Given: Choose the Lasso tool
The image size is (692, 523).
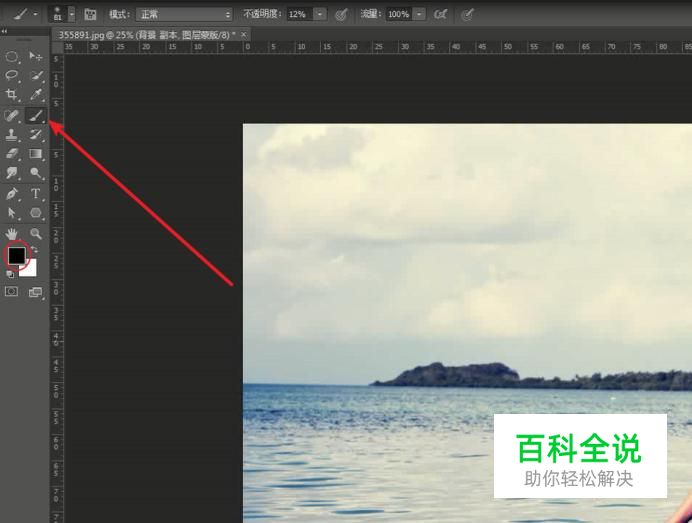Looking at the screenshot, I should coord(13,76).
